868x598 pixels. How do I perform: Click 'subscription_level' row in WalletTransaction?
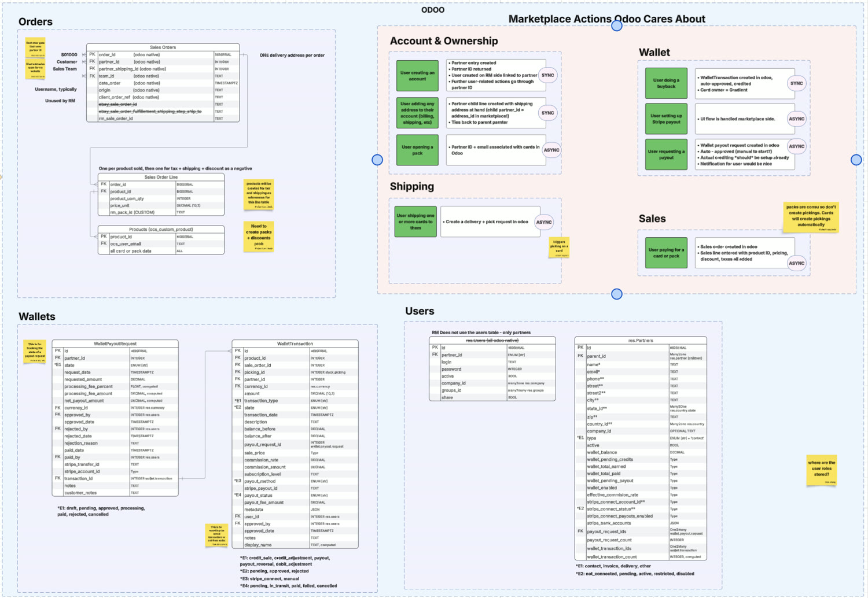point(295,474)
